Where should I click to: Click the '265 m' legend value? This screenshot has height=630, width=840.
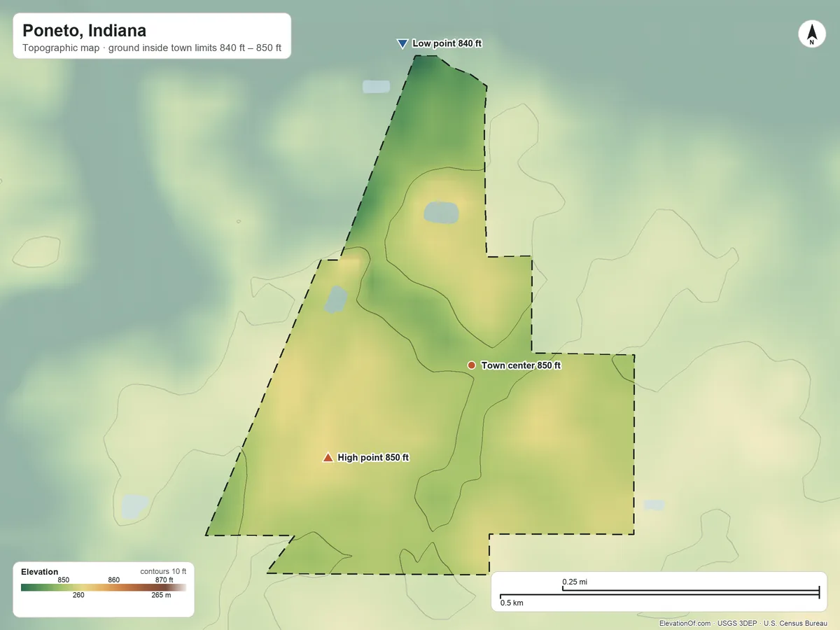pyautogui.click(x=161, y=596)
